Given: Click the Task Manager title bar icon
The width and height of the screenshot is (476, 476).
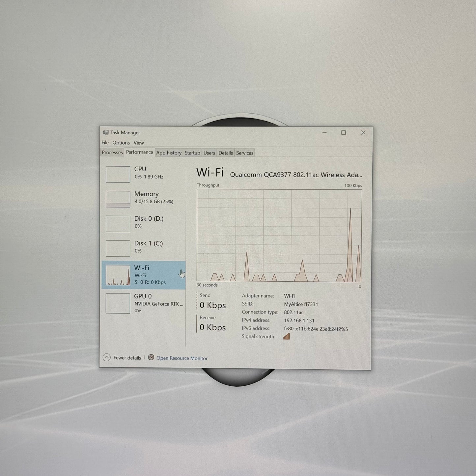Looking at the screenshot, I should point(106,132).
